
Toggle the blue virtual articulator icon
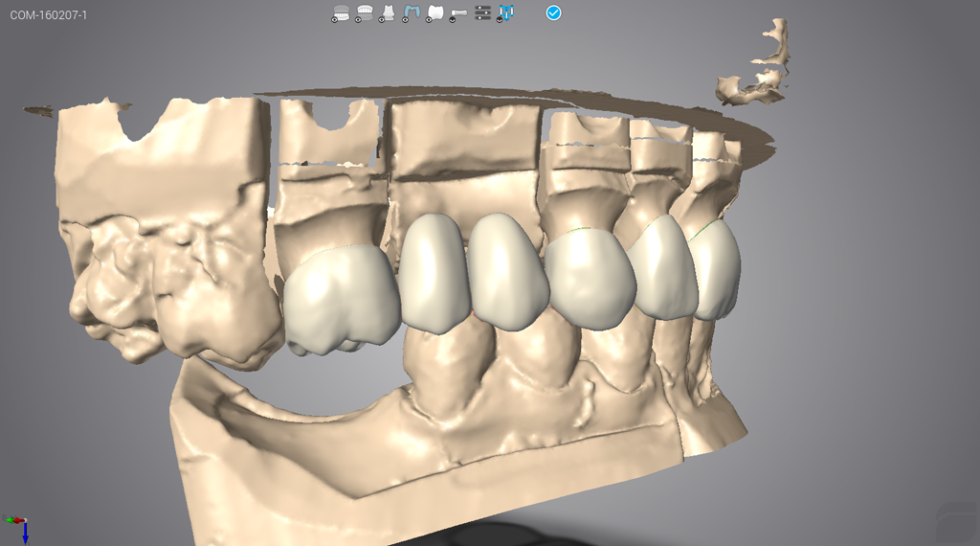(x=505, y=13)
